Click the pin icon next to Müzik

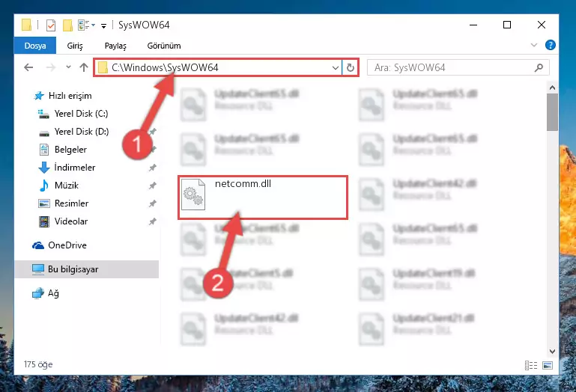click(x=153, y=186)
